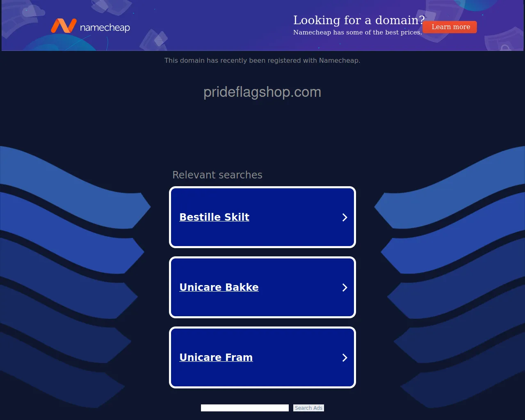Open the Bestille Skilt chevron arrow
The height and width of the screenshot is (420, 525).
click(x=345, y=217)
